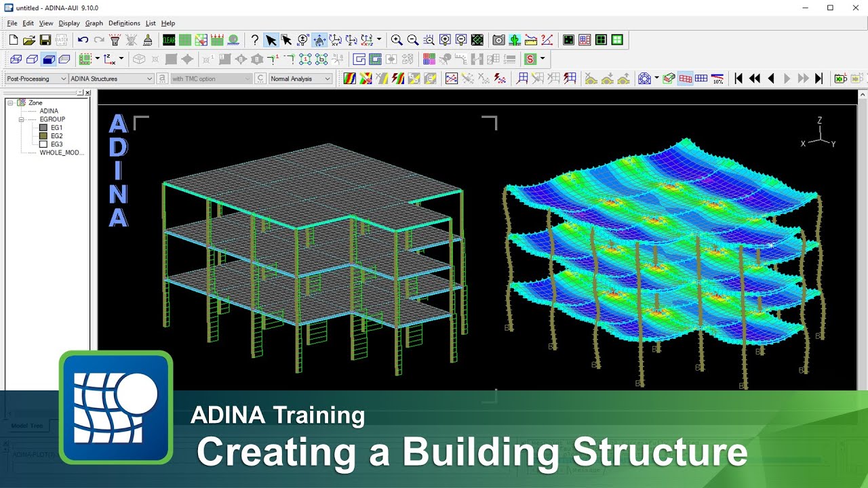
Task: Jump to the Last Solution
Action: tap(818, 79)
